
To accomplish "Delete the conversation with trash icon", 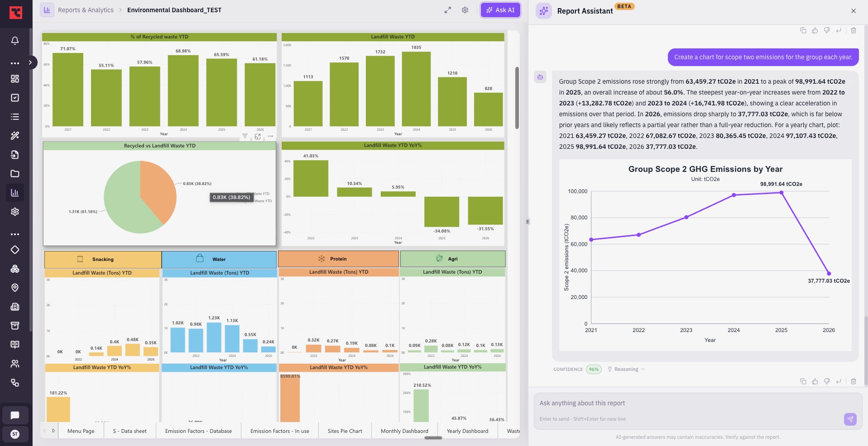I will [x=854, y=381].
